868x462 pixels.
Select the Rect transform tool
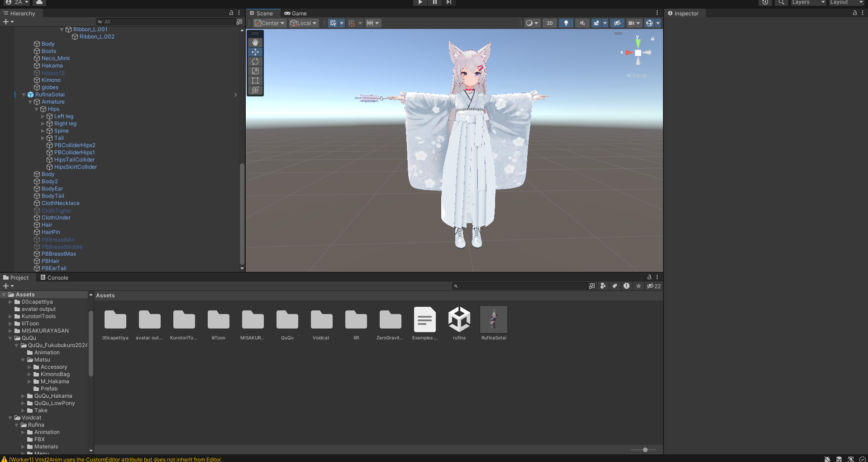255,81
